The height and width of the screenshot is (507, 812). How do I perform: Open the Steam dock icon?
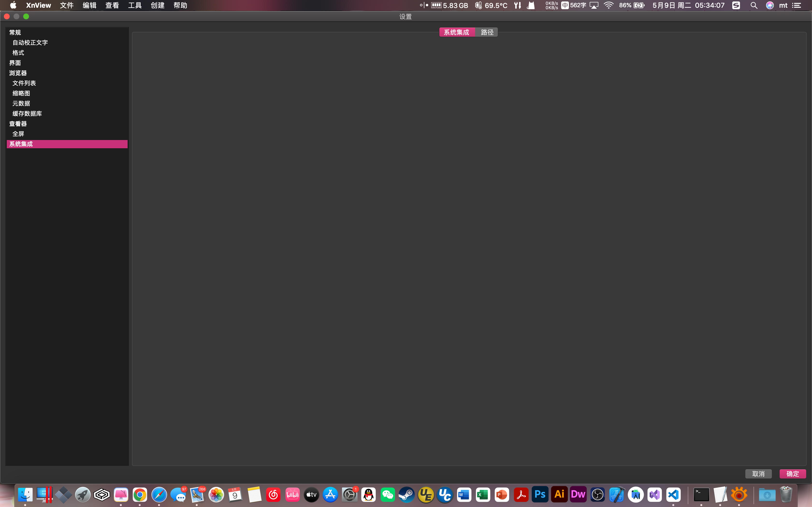click(x=407, y=495)
